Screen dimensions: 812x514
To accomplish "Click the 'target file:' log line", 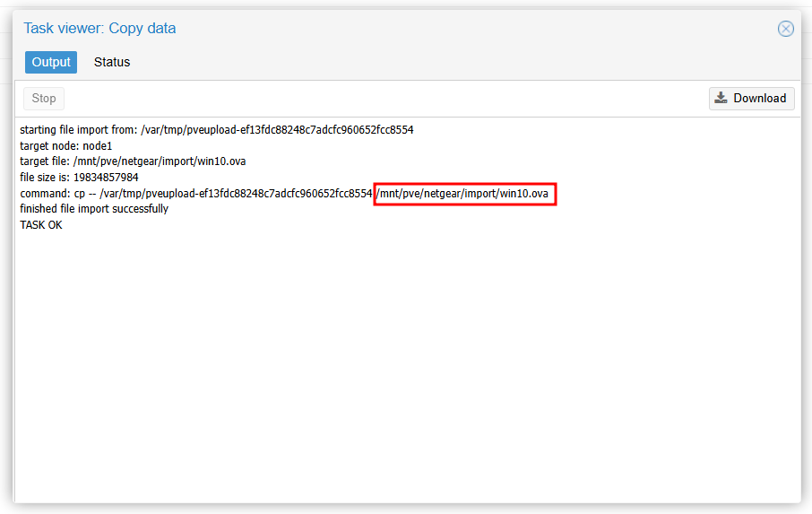I will point(133,161).
